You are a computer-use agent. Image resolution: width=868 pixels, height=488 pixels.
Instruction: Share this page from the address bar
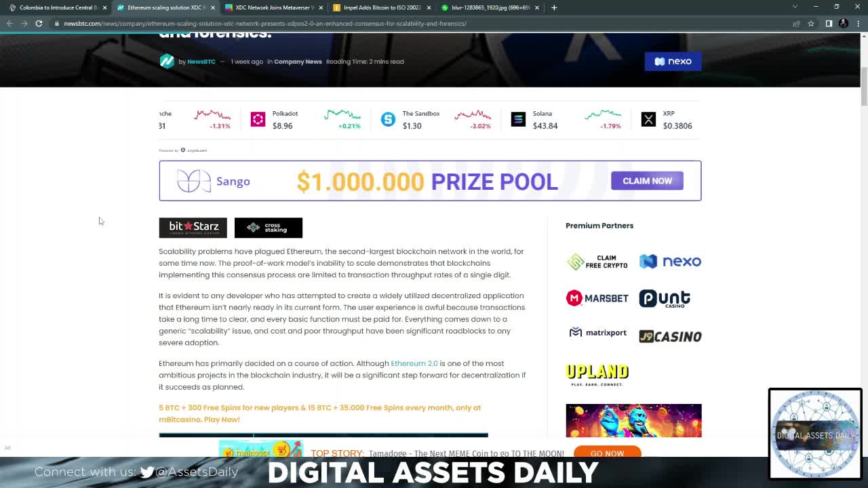click(796, 23)
